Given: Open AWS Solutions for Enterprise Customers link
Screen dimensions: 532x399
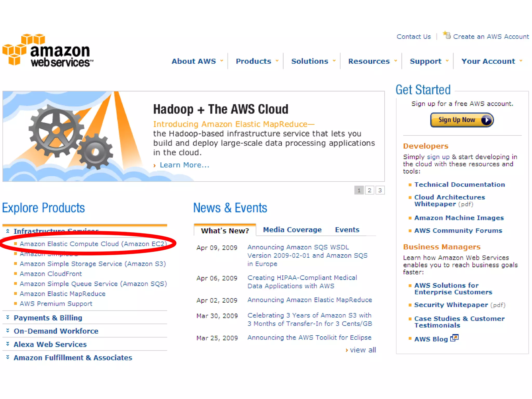Looking at the screenshot, I should (453, 289).
